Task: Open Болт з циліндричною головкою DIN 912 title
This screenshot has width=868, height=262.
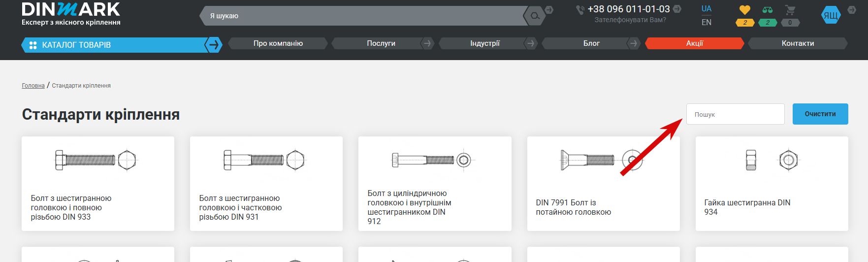Action: click(x=410, y=207)
